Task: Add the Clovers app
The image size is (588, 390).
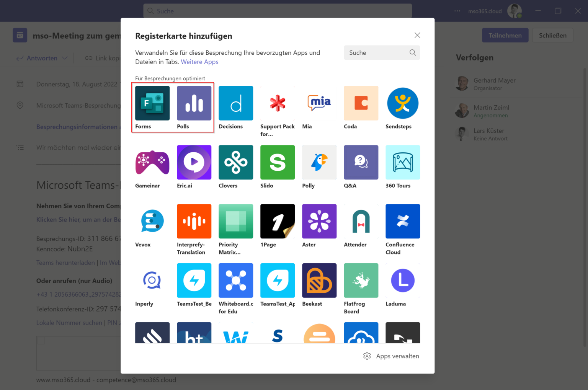Action: [235, 162]
